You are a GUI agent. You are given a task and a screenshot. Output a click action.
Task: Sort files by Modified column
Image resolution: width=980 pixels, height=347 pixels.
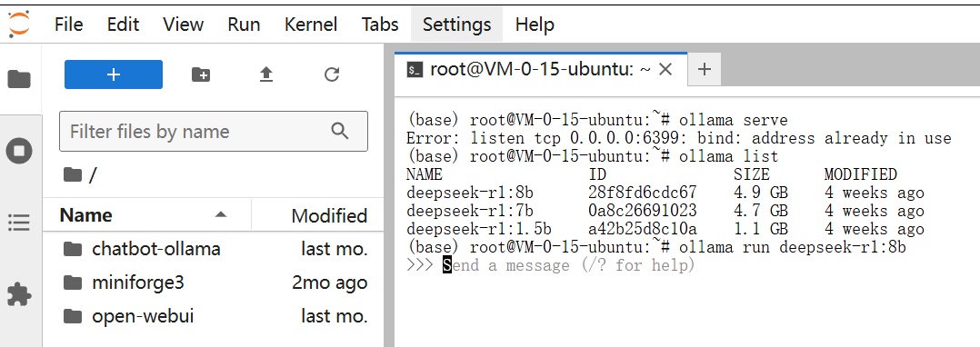329,216
